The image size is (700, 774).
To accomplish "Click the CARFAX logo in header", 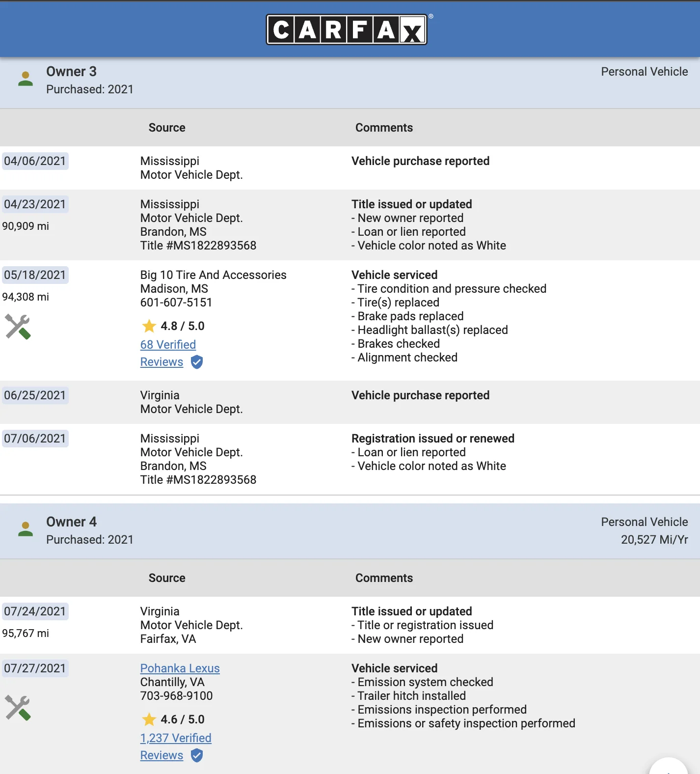I will pyautogui.click(x=347, y=29).
